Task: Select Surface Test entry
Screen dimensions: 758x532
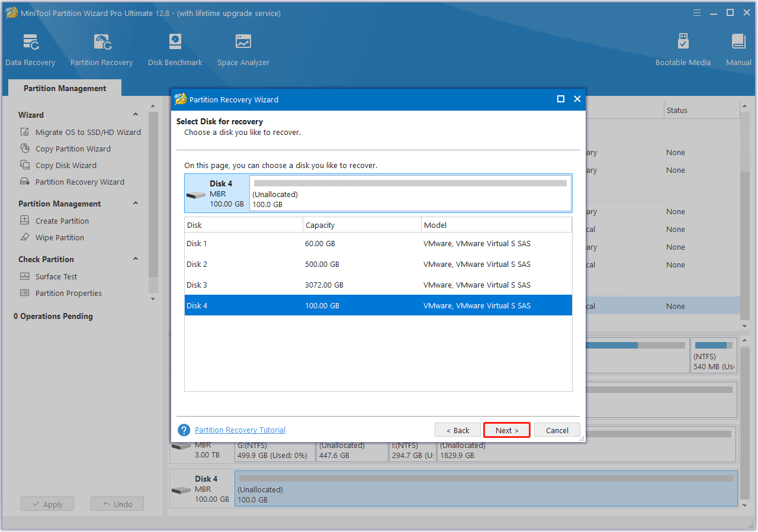Action: coord(56,276)
